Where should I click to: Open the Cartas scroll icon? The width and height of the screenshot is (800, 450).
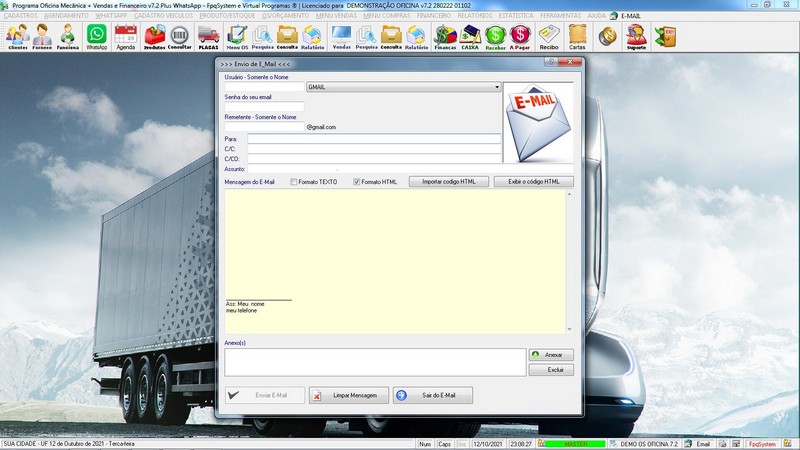coord(577,37)
